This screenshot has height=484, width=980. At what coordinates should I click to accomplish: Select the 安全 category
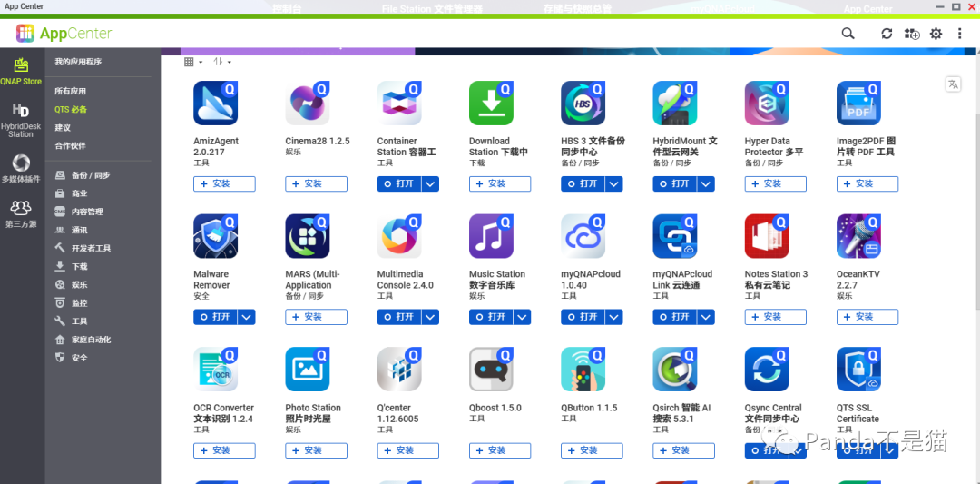click(x=72, y=358)
